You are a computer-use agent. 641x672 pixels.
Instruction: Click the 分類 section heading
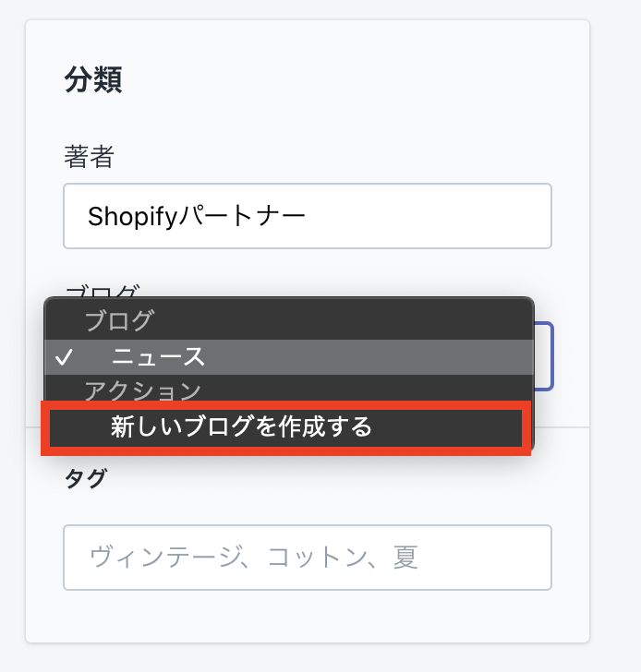93,80
